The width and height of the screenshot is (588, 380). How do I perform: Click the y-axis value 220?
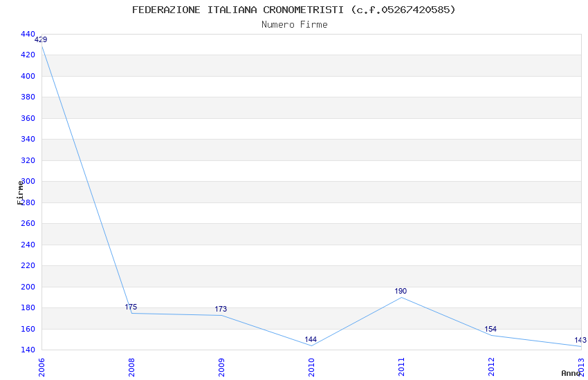click(x=28, y=265)
